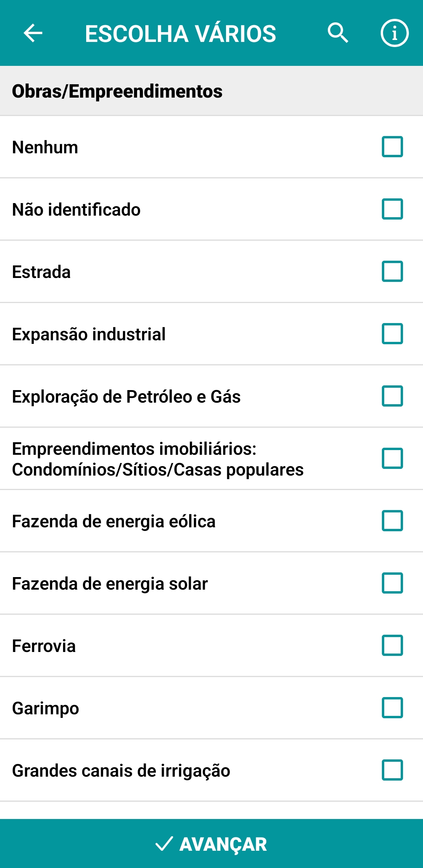Tick the Ferrovia checkbox
Viewport: 423px width, 868px height.
[392, 645]
